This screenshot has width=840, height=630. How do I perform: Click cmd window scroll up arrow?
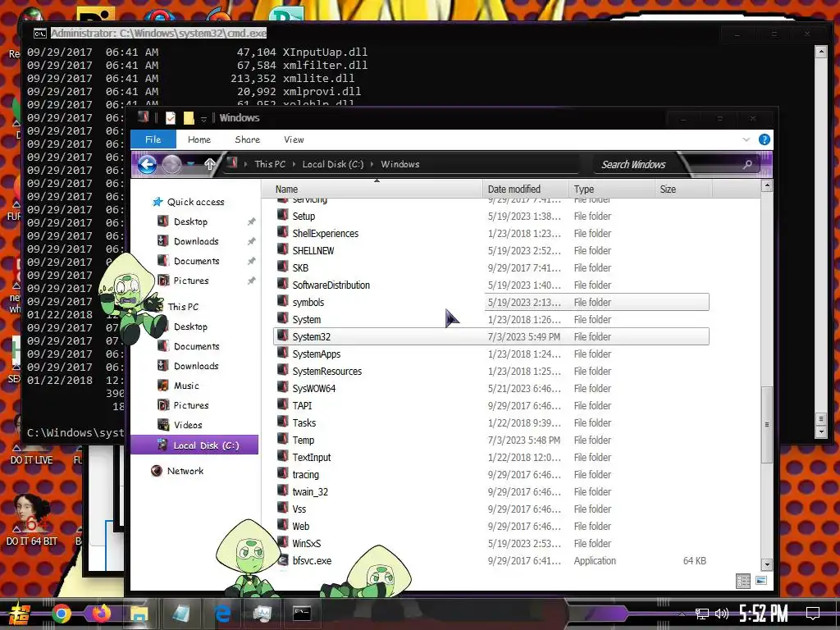pyautogui.click(x=820, y=52)
